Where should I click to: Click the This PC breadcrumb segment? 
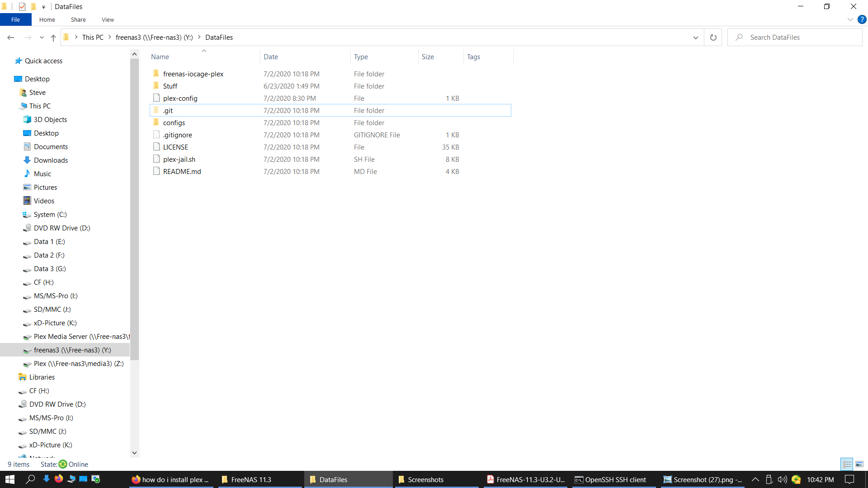tap(93, 38)
